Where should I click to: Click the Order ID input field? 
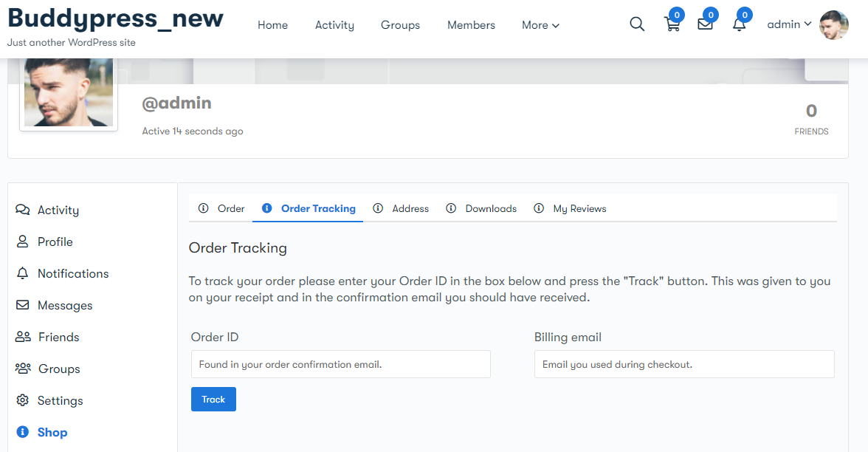[341, 364]
